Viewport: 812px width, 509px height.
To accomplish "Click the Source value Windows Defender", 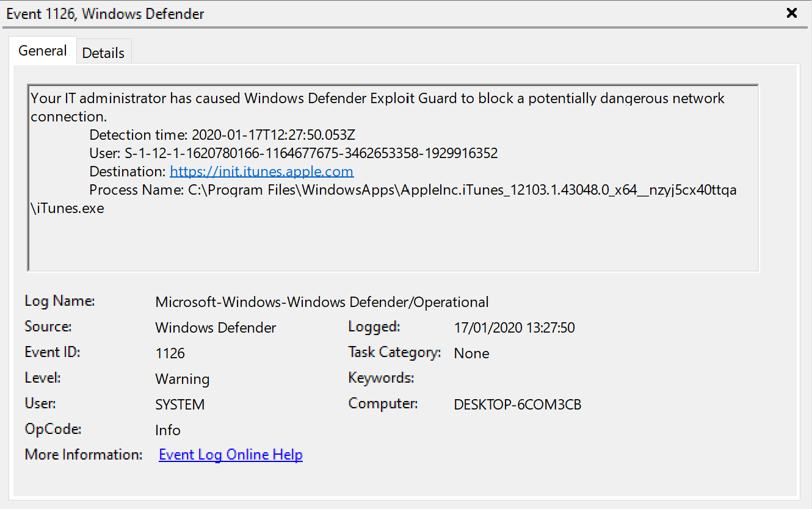I will coord(216,328).
